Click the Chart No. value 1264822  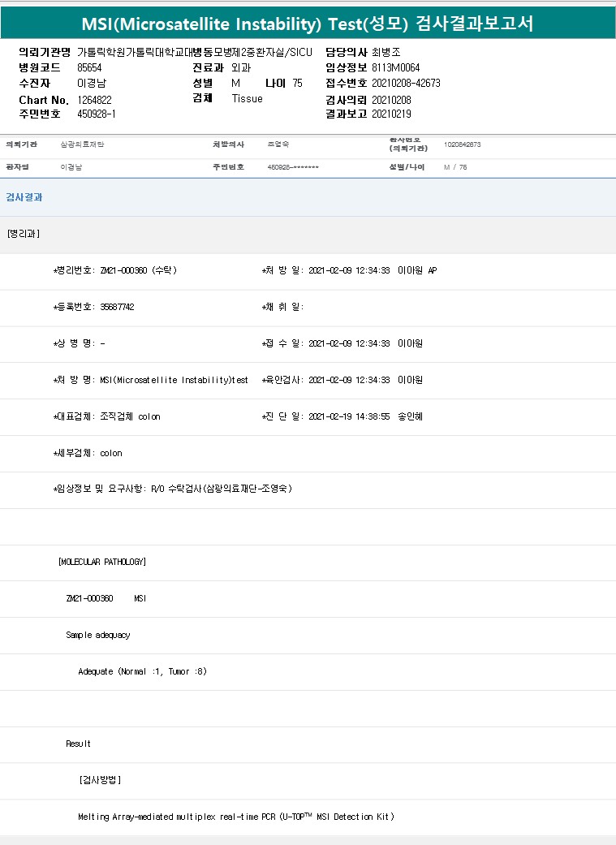pyautogui.click(x=94, y=99)
